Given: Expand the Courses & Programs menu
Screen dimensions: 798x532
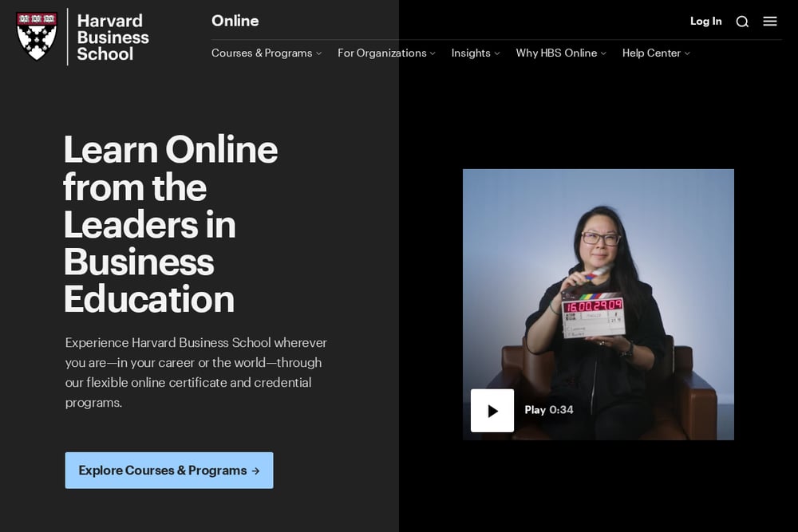Looking at the screenshot, I should point(267,53).
